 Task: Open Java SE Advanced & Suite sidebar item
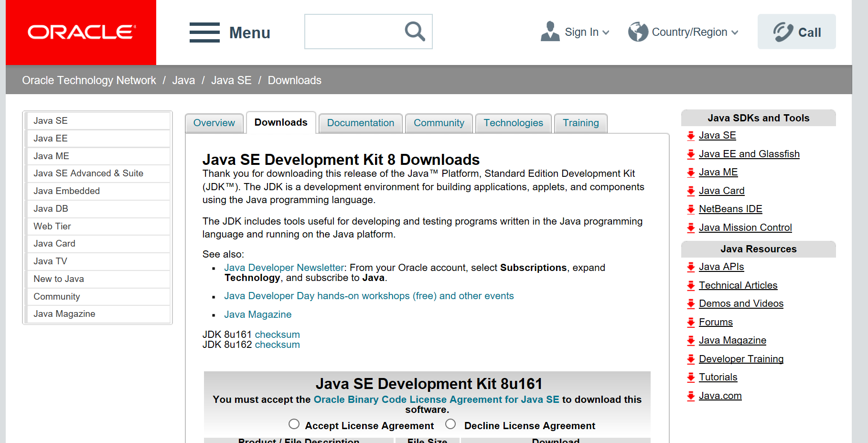(x=98, y=173)
